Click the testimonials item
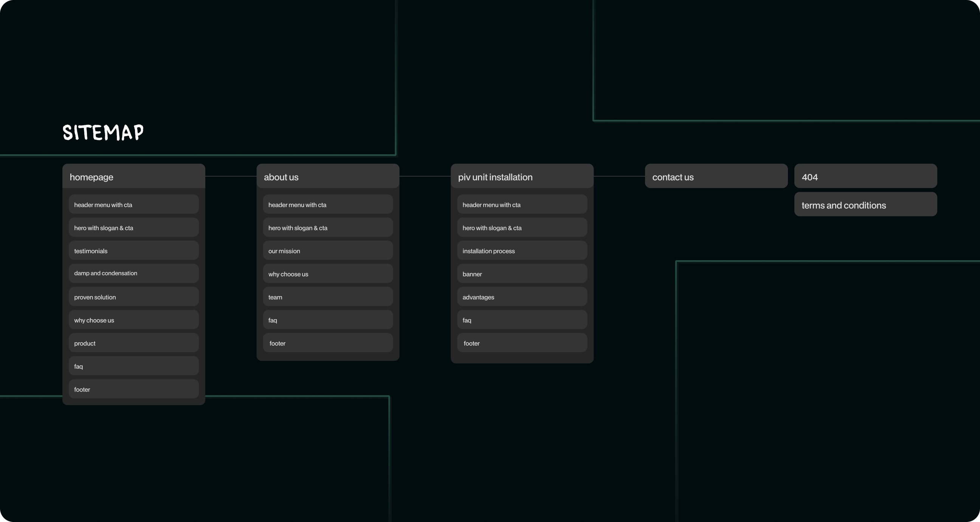 click(133, 250)
